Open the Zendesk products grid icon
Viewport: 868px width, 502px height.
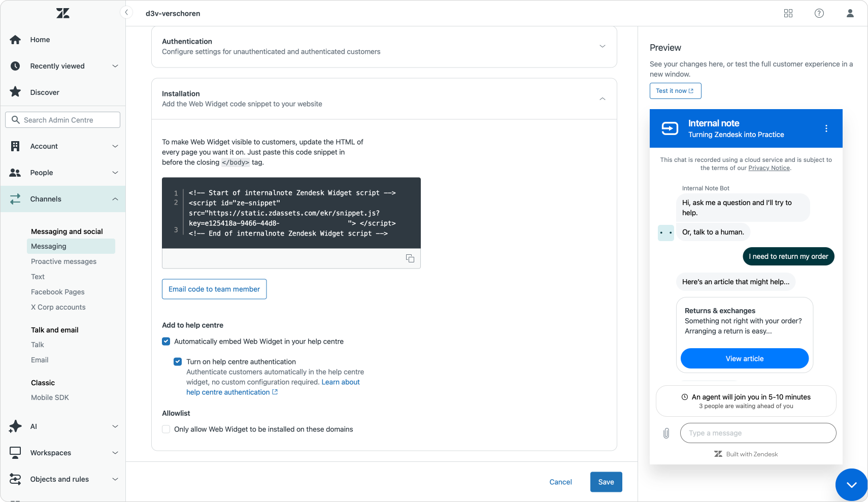tap(788, 13)
